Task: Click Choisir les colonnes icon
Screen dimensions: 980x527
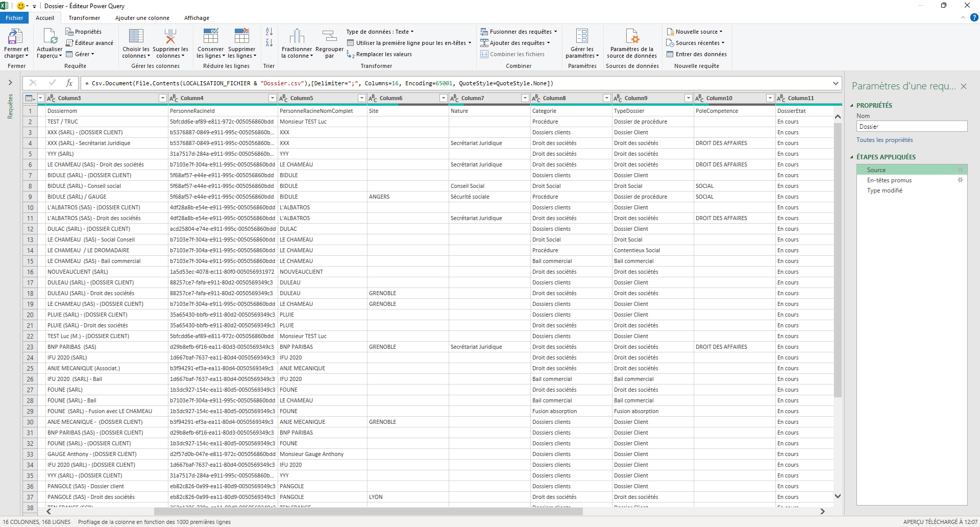Action: tap(136, 36)
